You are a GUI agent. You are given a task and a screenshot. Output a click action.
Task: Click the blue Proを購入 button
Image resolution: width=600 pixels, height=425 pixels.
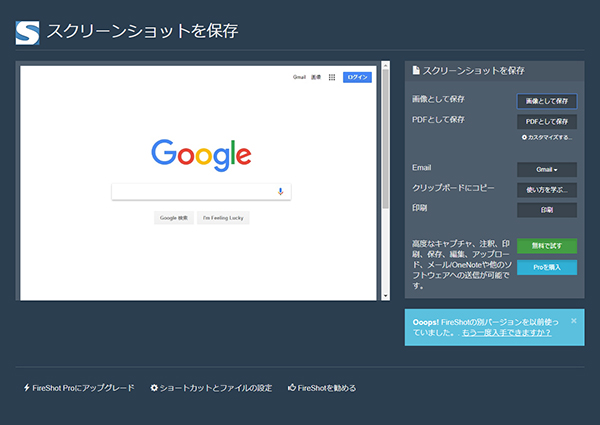coord(547,267)
